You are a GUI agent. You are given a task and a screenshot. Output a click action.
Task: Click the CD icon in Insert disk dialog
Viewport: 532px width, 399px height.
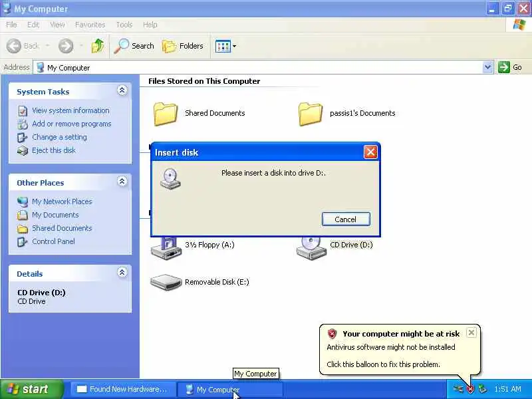click(x=170, y=178)
